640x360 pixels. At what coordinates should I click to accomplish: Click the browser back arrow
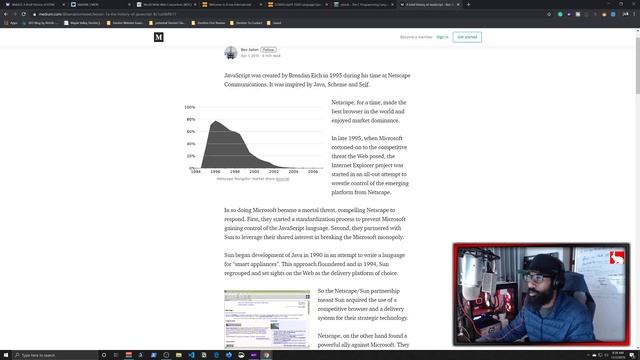click(x=6, y=14)
